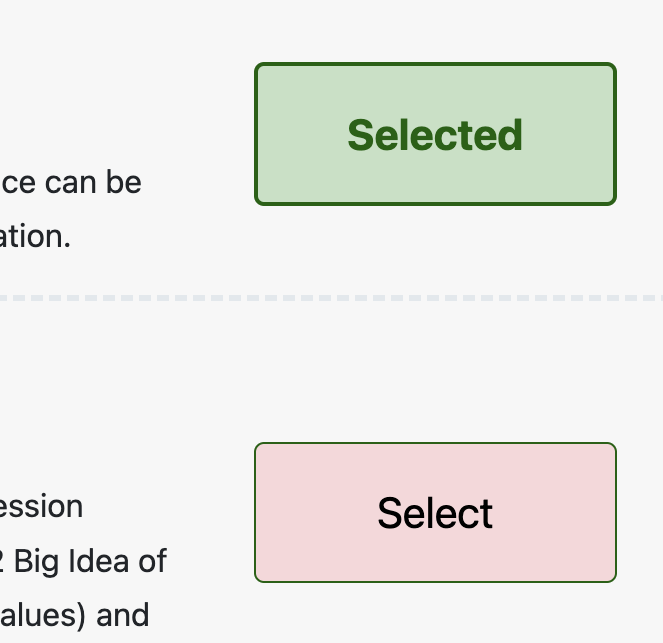
Task: Click the text ending "ce can be"
Action: pos(70,182)
